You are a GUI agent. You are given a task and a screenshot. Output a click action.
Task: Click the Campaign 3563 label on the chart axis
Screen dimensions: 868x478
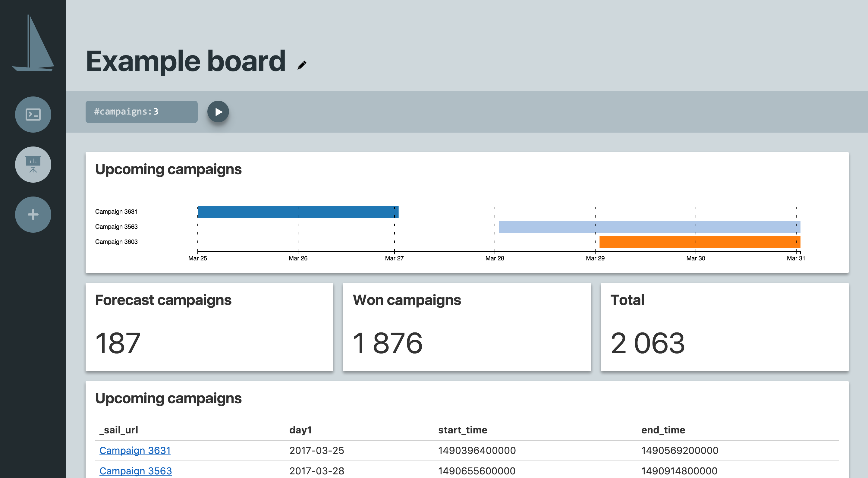pyautogui.click(x=116, y=226)
